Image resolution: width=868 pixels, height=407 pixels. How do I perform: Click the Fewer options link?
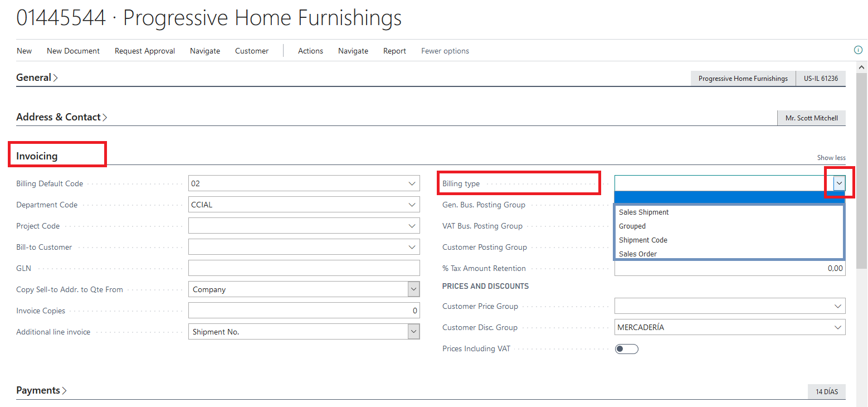(x=445, y=51)
